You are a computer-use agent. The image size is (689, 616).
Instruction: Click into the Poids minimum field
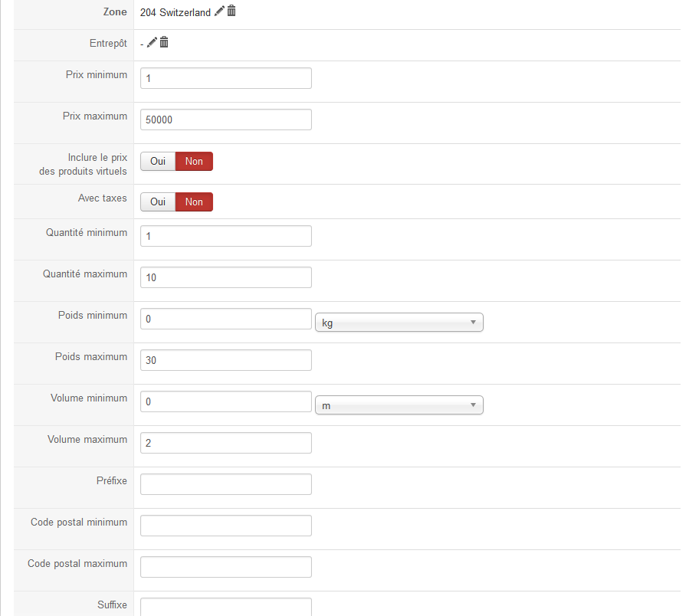click(226, 319)
